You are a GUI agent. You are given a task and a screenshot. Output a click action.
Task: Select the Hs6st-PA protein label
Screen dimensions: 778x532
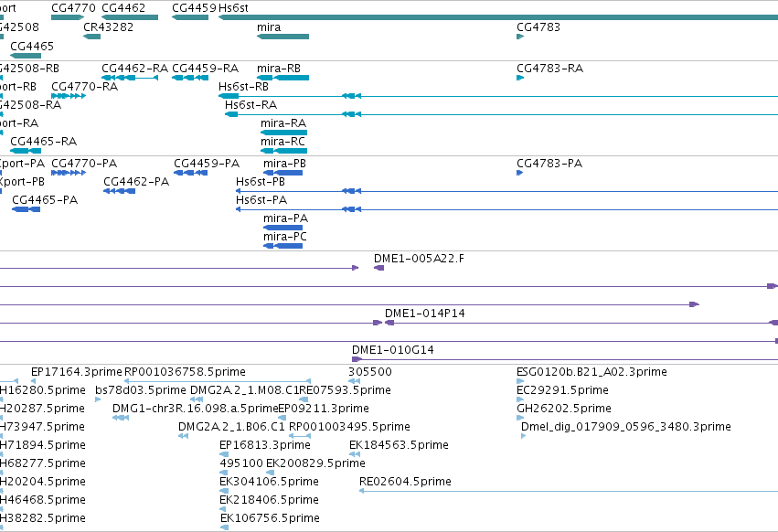(x=261, y=200)
